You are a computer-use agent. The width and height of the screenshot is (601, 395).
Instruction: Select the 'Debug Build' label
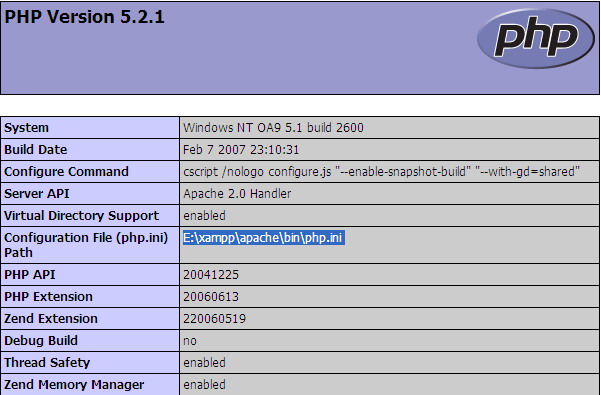click(41, 341)
